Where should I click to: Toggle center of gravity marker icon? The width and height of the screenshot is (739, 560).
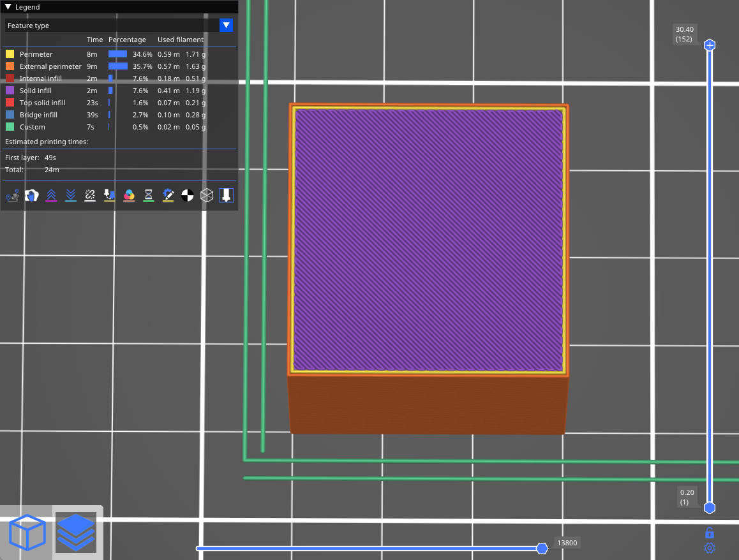(x=187, y=196)
